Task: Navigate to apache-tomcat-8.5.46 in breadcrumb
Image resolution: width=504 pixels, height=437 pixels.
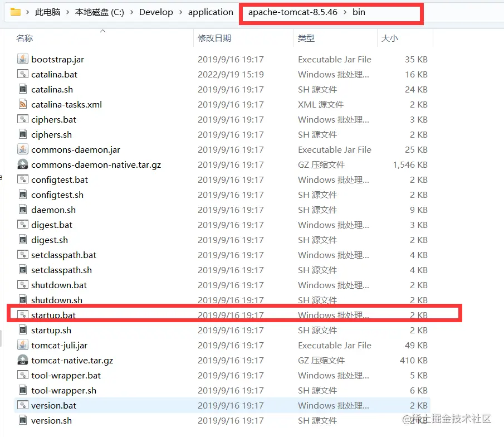Action: click(293, 12)
